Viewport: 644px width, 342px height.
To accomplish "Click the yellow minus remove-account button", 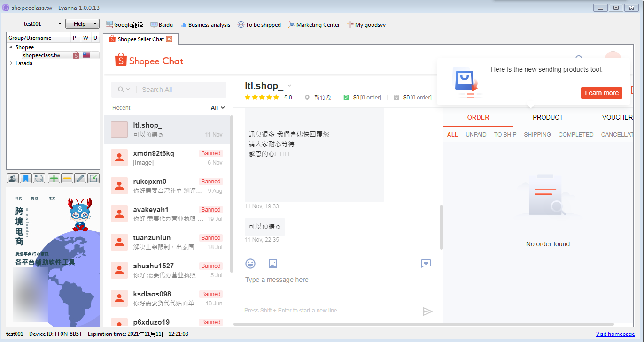I will click(67, 178).
